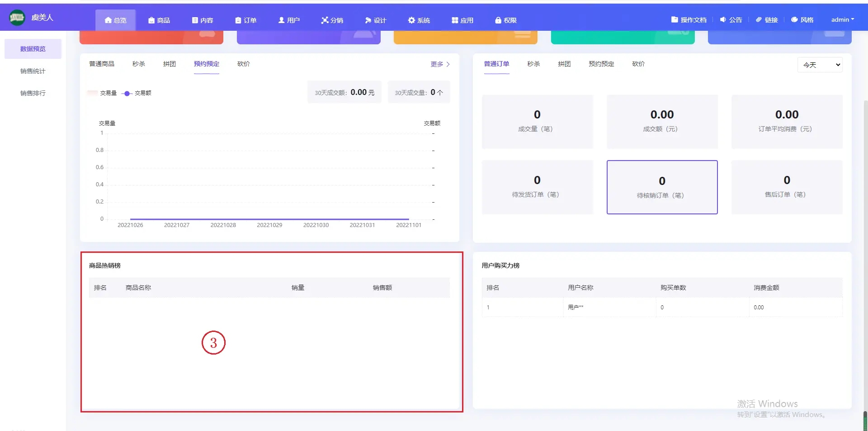Click the 风格 theme palette icon
Image resolution: width=868 pixels, height=431 pixels.
794,20
